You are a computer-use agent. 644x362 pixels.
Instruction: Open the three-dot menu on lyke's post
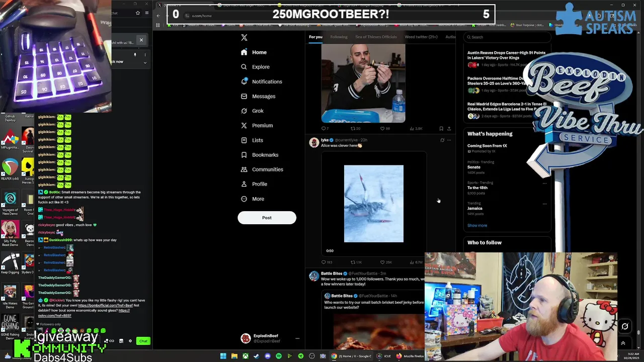[x=449, y=140]
